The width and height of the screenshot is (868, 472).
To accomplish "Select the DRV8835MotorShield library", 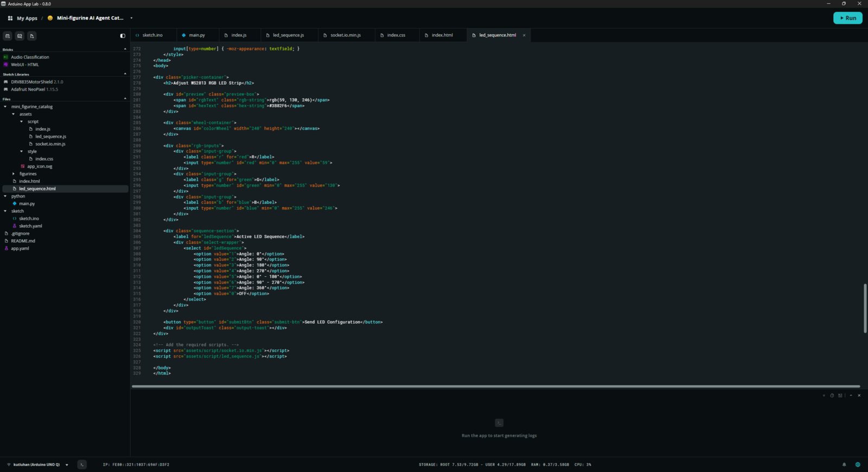I will point(37,82).
